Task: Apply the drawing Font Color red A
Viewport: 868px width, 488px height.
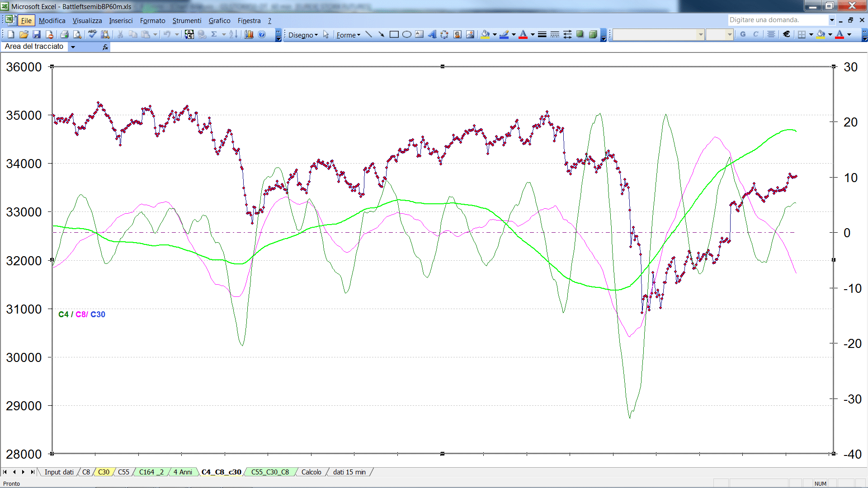Action: coord(523,34)
